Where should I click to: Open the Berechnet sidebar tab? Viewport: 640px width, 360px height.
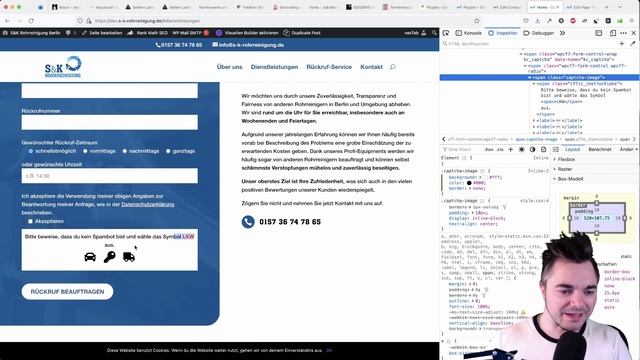coord(600,149)
